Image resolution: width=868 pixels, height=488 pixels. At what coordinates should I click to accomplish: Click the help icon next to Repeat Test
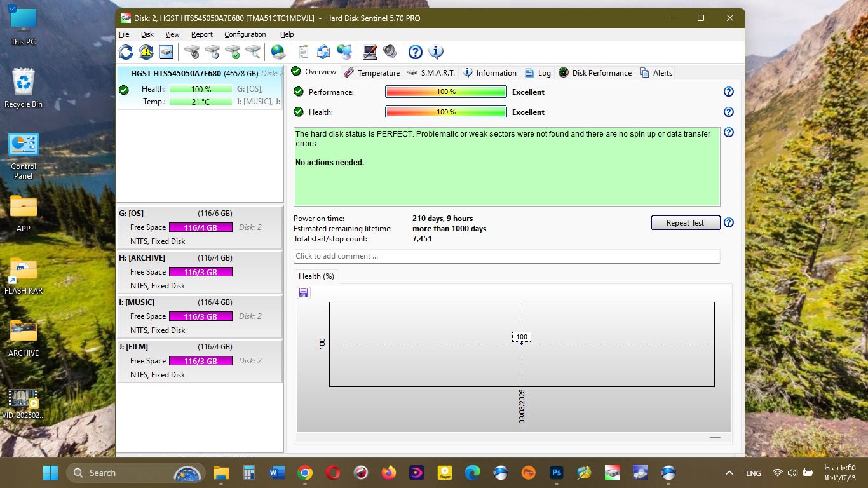click(x=729, y=223)
